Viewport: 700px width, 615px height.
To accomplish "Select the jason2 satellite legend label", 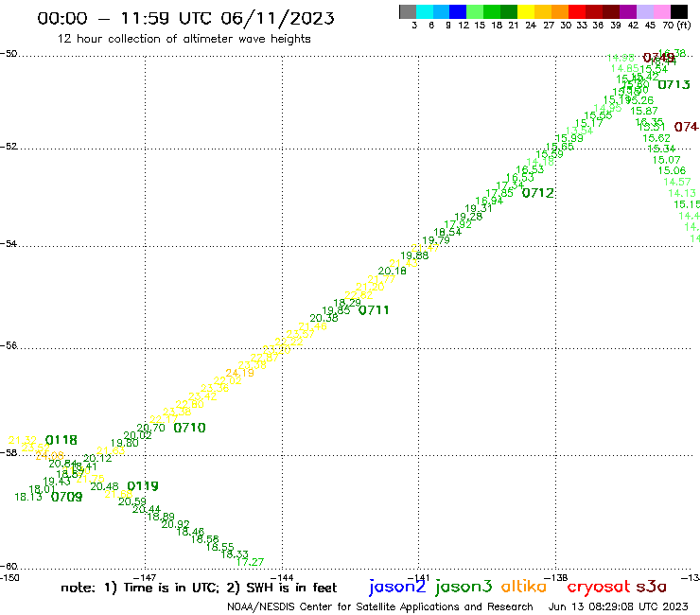I will (397, 587).
